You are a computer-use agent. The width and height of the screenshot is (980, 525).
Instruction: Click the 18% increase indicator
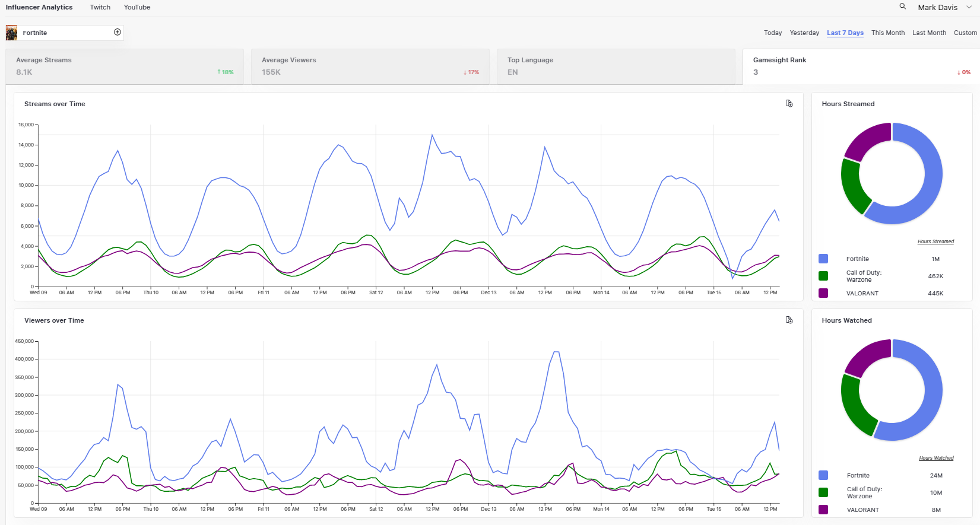(x=226, y=72)
